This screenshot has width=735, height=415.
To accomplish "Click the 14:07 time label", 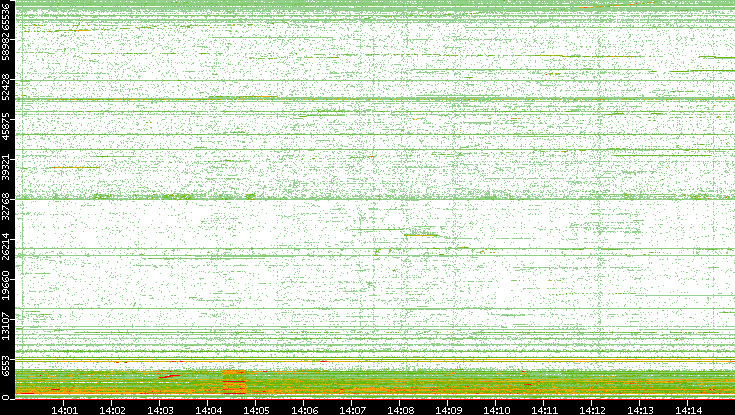I will tap(352, 410).
